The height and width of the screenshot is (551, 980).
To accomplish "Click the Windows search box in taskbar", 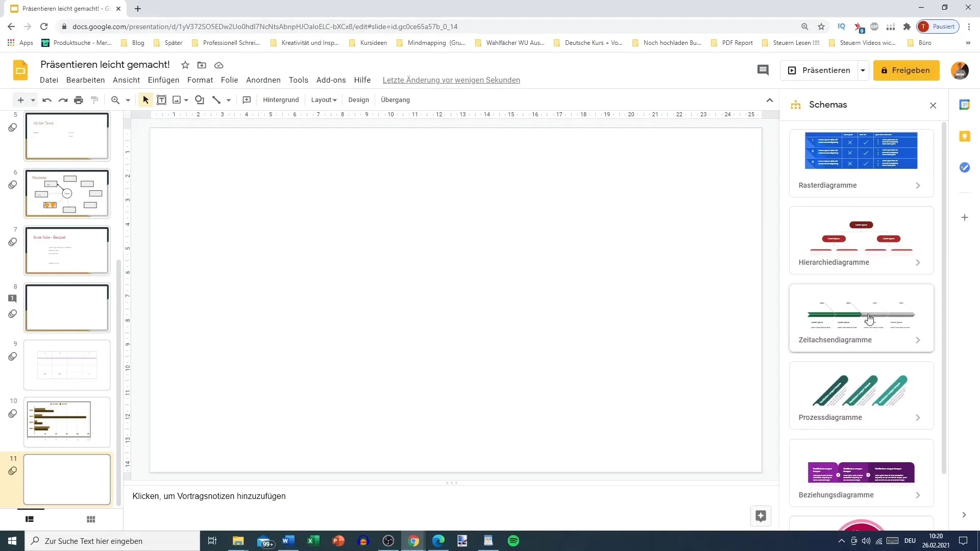I will click(112, 541).
